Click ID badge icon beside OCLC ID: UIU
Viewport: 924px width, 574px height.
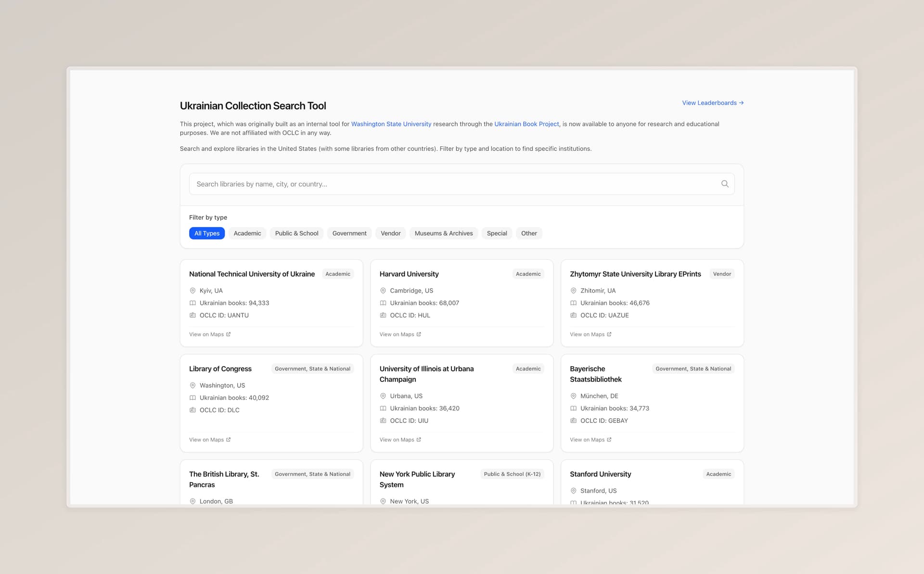(x=383, y=421)
